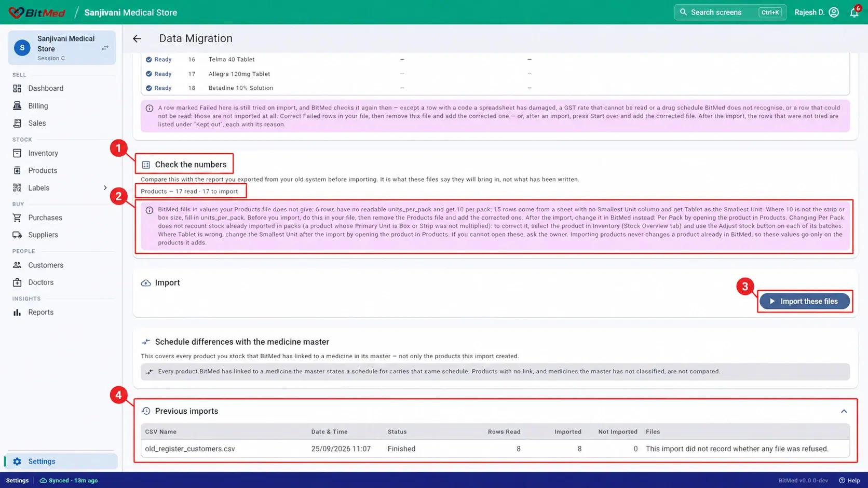Click the Ctrl+K shortcut badge
Screen dimensions: 868x488
point(770,12)
